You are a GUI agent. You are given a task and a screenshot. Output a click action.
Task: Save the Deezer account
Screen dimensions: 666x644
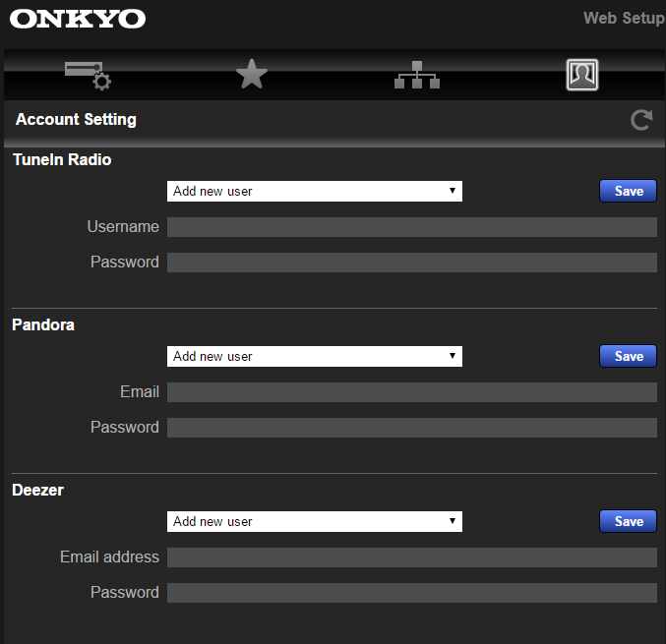(628, 521)
